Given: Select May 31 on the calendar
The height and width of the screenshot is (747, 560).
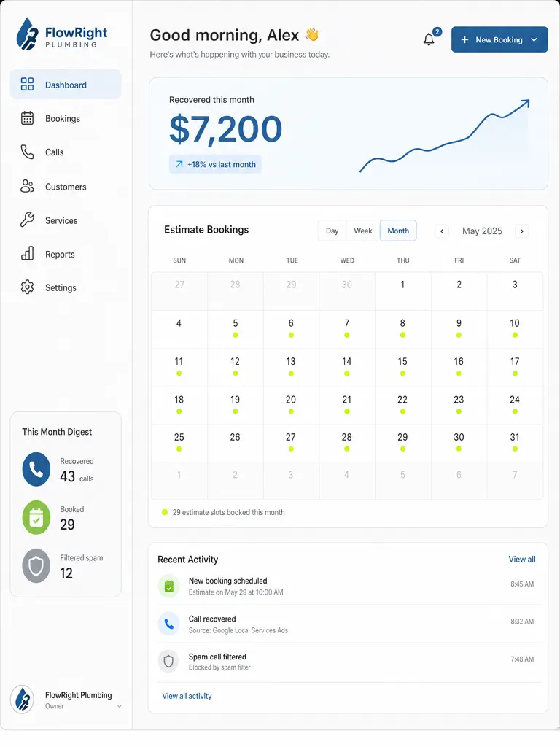Looking at the screenshot, I should [515, 443].
